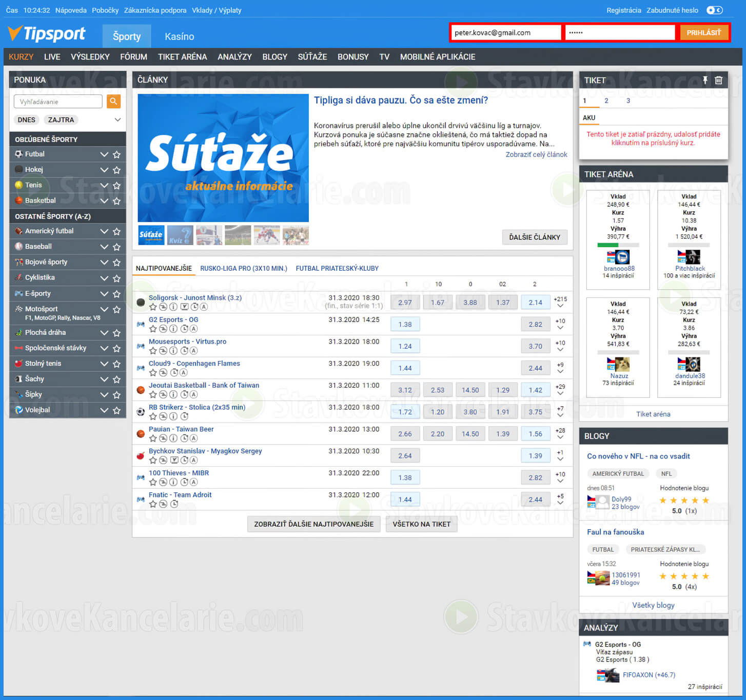The width and height of the screenshot is (746, 700).
Task: Click ZOBRAZIŤ ĎALŠIE NAJTIPOVANEJŠIE button
Action: point(313,524)
